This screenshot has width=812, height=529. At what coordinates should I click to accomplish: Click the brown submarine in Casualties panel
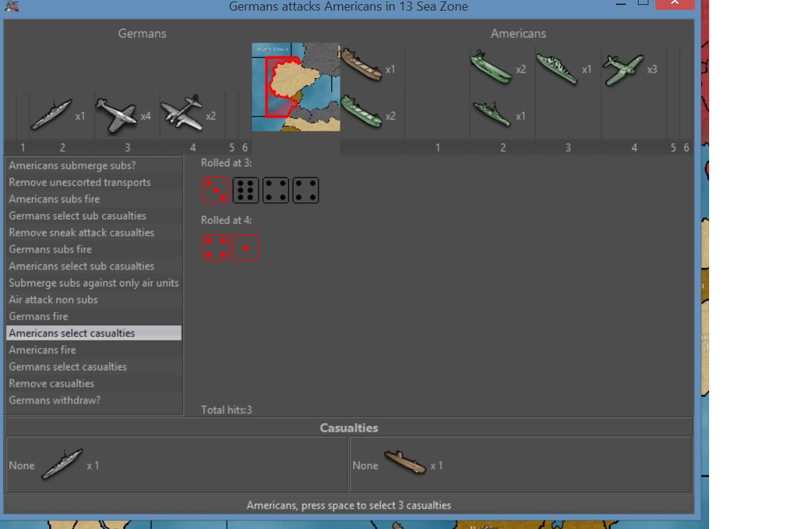coord(405,463)
